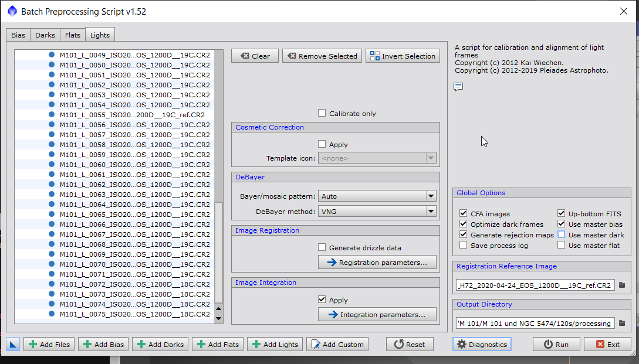Image resolution: width=639 pixels, height=364 pixels.
Task: Click the blue dot beside M101_L_0049 file
Action: pos(52,55)
